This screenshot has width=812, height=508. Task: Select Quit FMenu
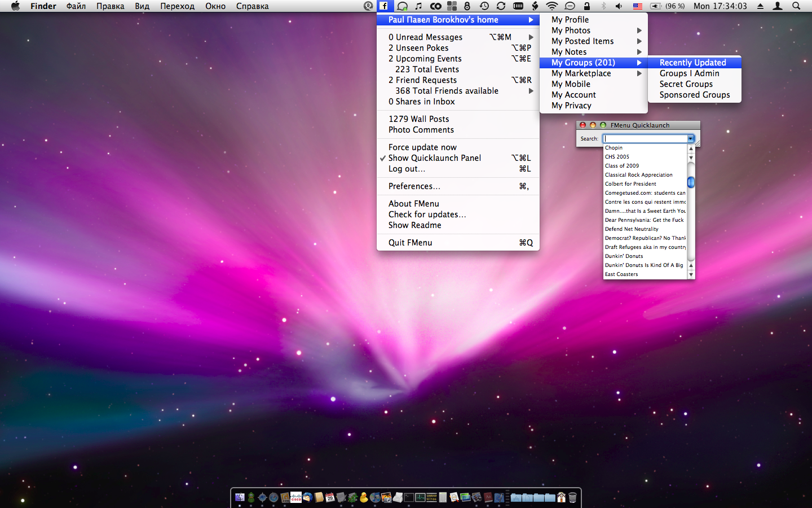pyautogui.click(x=458, y=243)
